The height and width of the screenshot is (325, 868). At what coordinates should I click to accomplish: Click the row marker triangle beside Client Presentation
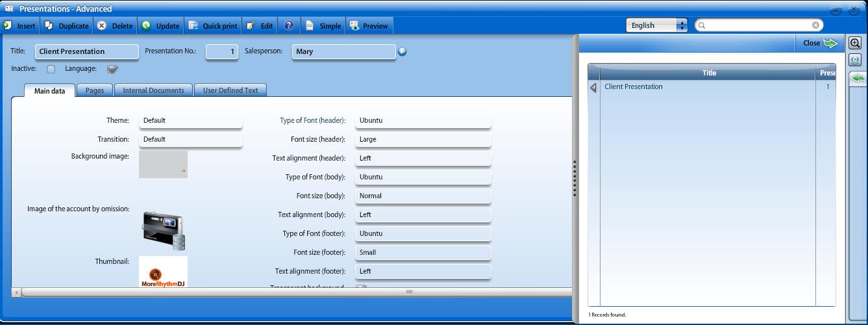[593, 87]
